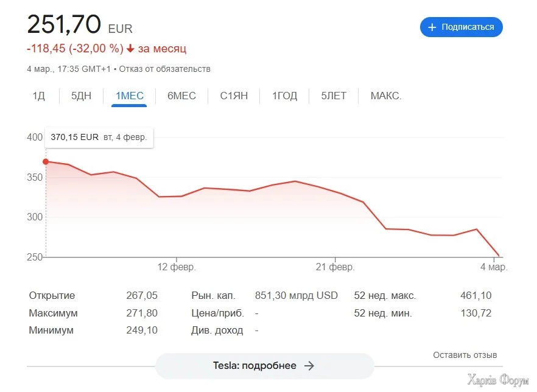Click the Отказ от обязательств disclaimer link
This screenshot has width=537, height=392.
pos(164,69)
